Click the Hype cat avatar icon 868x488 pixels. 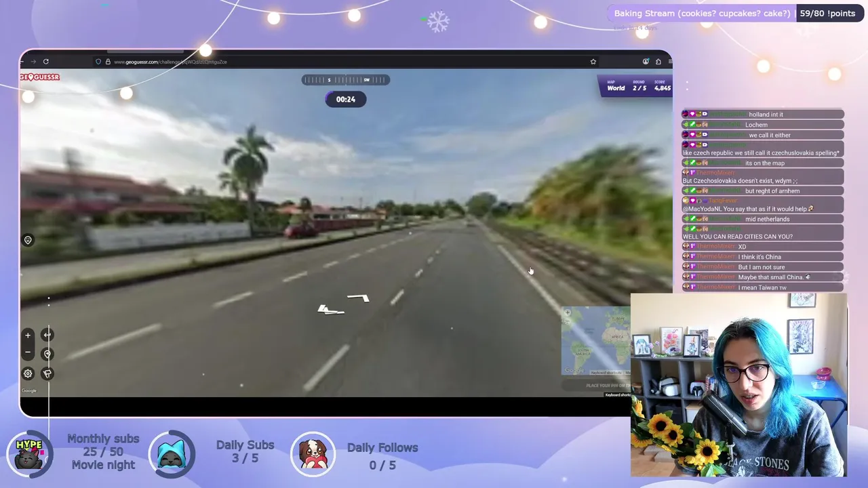point(30,454)
